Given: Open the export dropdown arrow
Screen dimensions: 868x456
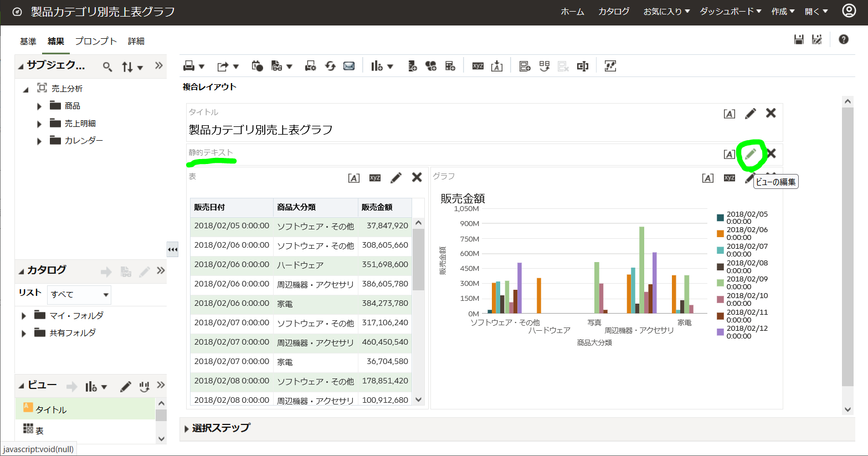Looking at the screenshot, I should click(235, 66).
